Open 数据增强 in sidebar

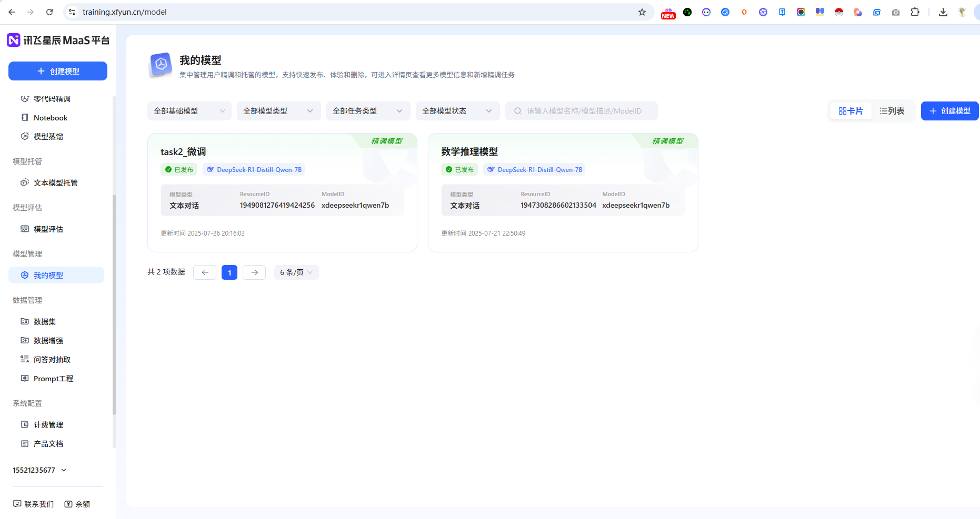tap(48, 341)
